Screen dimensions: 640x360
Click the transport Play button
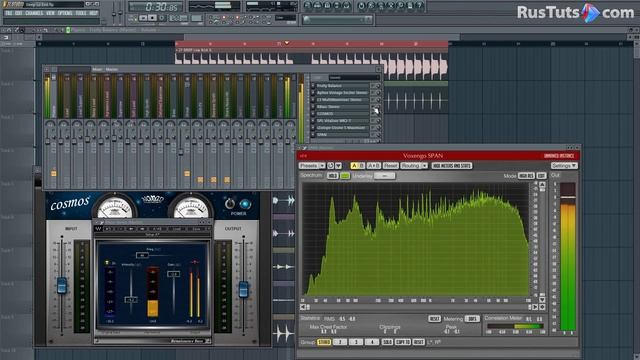tap(143, 18)
